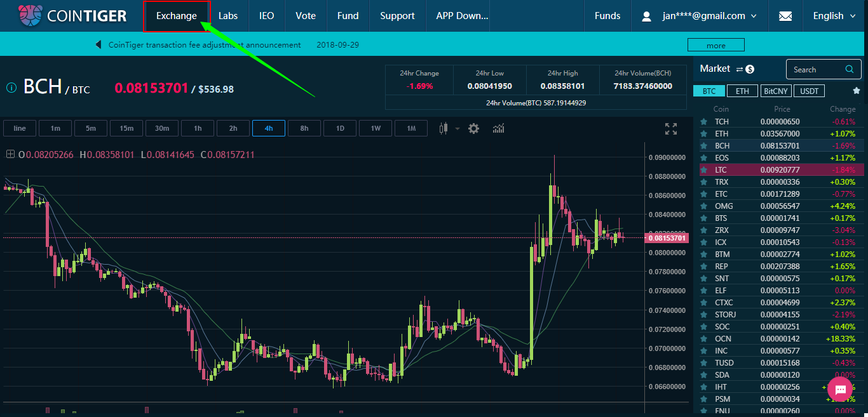The width and height of the screenshot is (868, 417).
Task: Open the Fund menu item
Action: tap(348, 16)
